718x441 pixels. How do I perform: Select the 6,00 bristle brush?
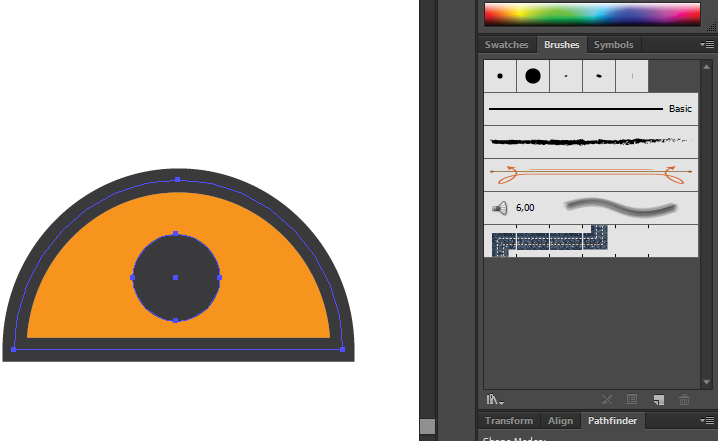[x=588, y=207]
